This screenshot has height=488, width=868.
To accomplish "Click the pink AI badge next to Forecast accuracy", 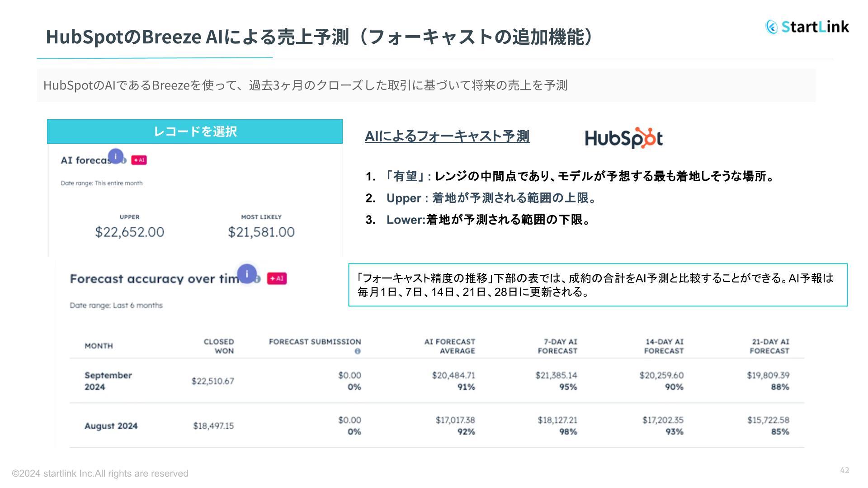I will coord(277,278).
